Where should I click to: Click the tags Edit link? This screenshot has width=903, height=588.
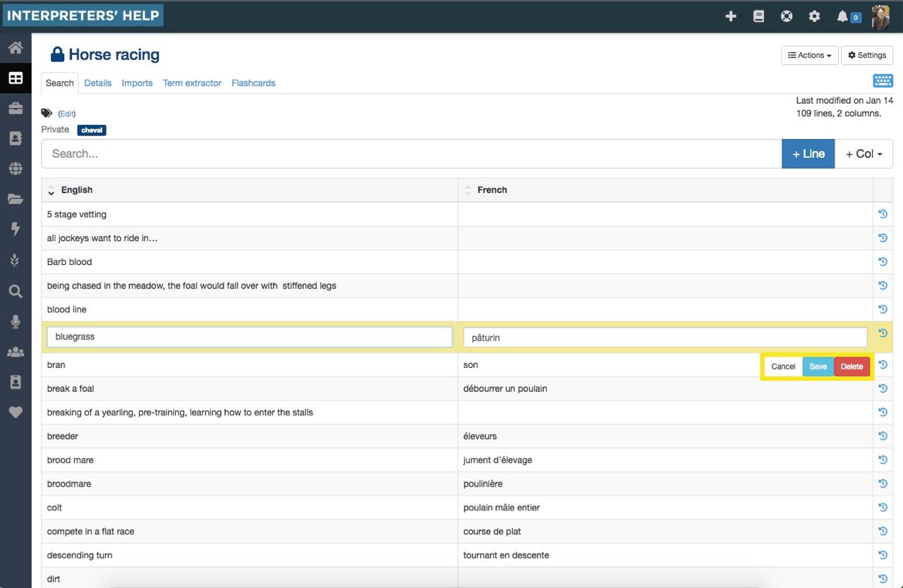pos(66,114)
